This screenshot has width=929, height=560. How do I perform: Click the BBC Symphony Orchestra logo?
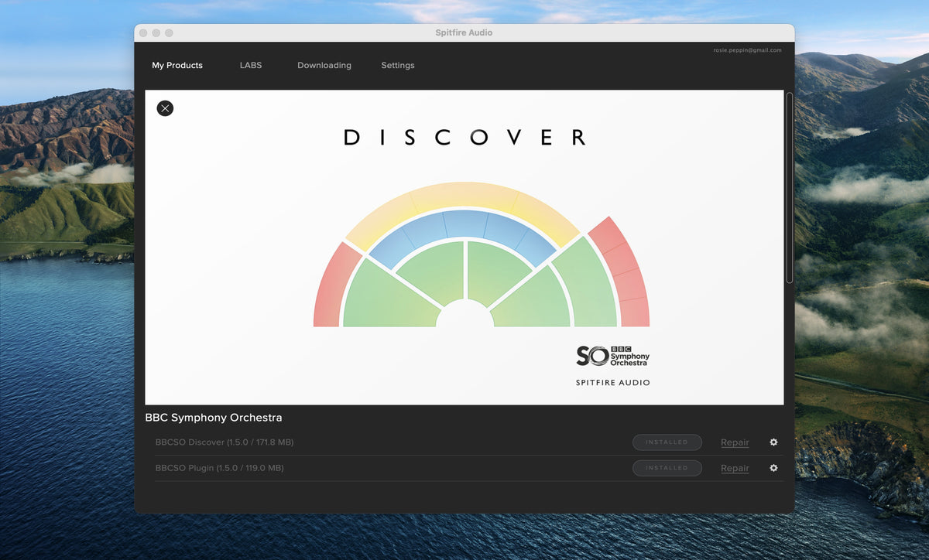click(612, 356)
